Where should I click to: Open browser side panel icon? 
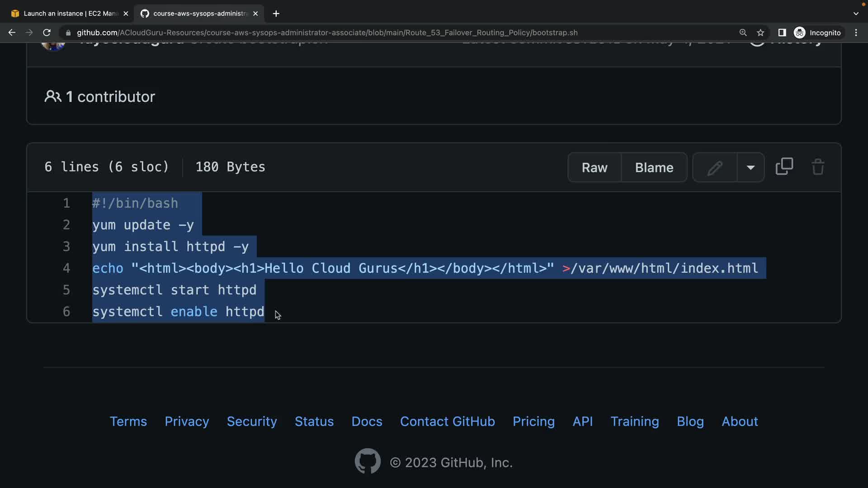(782, 33)
